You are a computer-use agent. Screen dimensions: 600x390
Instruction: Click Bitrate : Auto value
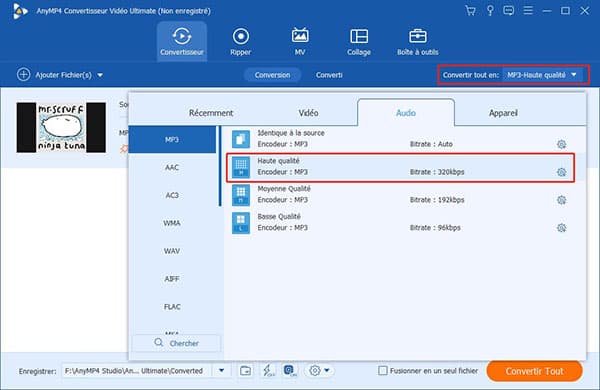(431, 144)
